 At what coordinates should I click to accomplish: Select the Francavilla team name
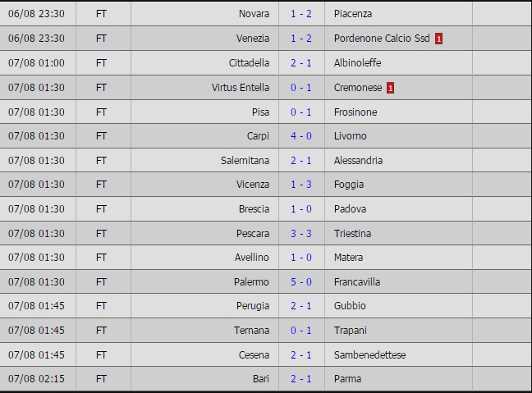(x=357, y=282)
